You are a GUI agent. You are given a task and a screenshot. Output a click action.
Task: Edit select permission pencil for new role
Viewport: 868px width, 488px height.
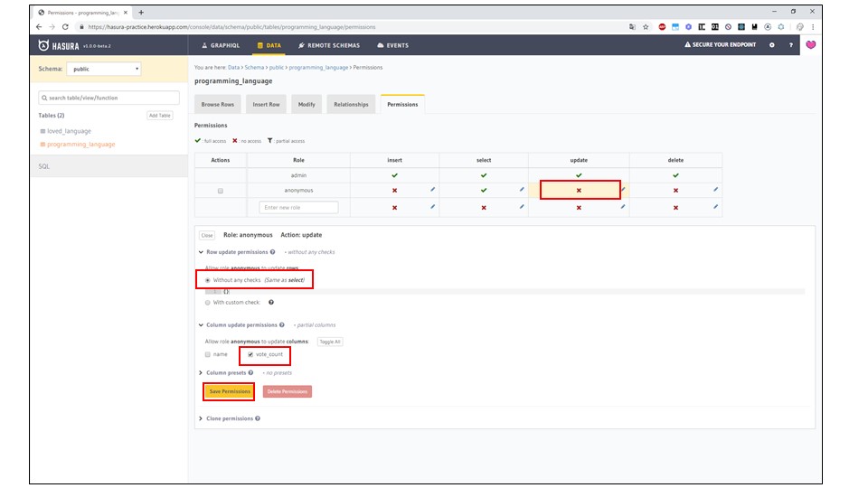tap(522, 206)
